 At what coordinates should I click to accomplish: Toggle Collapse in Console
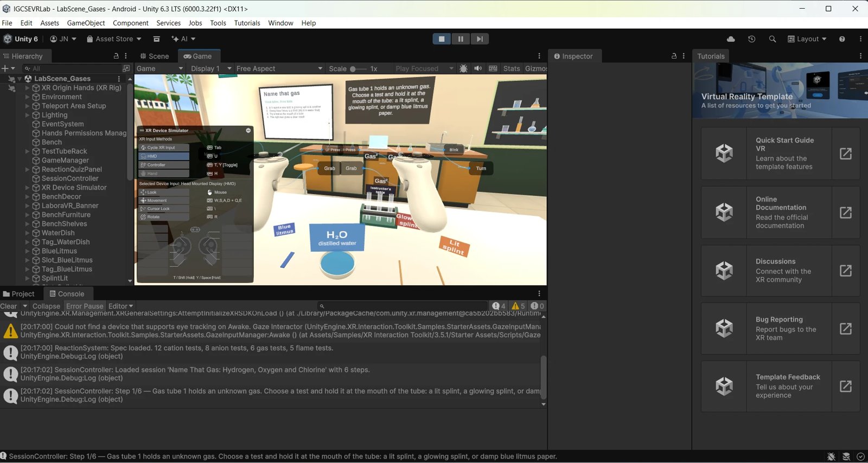coord(46,306)
